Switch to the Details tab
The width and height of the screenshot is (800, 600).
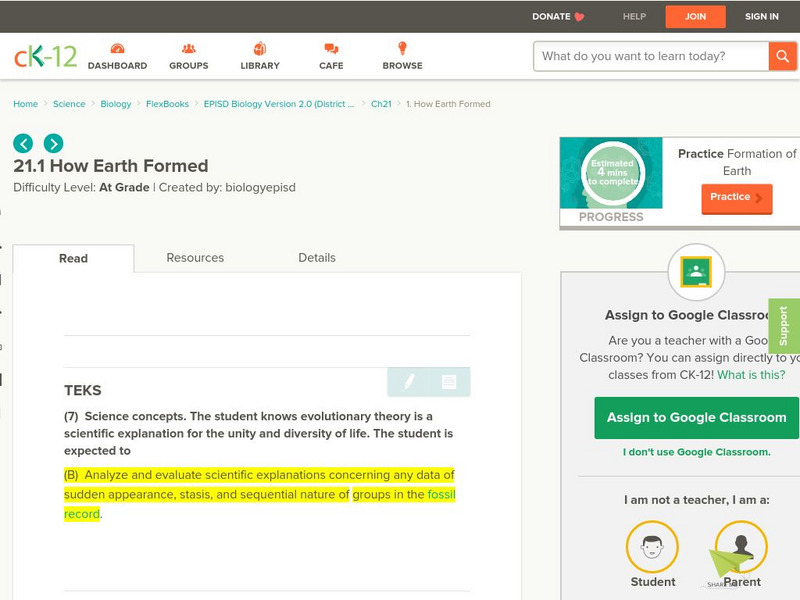(317, 258)
